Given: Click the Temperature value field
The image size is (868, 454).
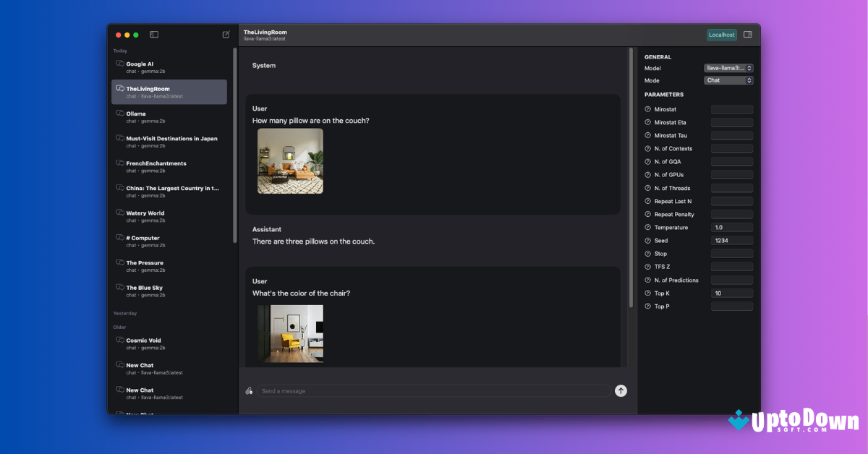Looking at the screenshot, I should pos(731,227).
